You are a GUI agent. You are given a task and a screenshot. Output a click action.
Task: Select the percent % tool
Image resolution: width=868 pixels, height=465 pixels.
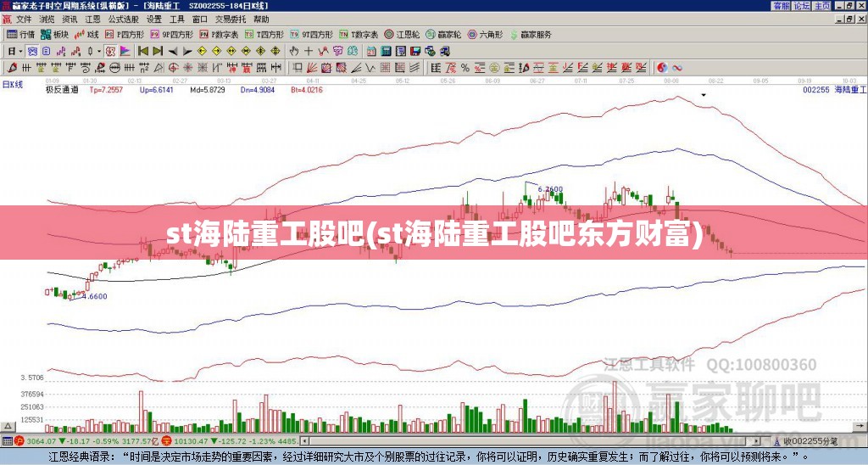pos(465,68)
